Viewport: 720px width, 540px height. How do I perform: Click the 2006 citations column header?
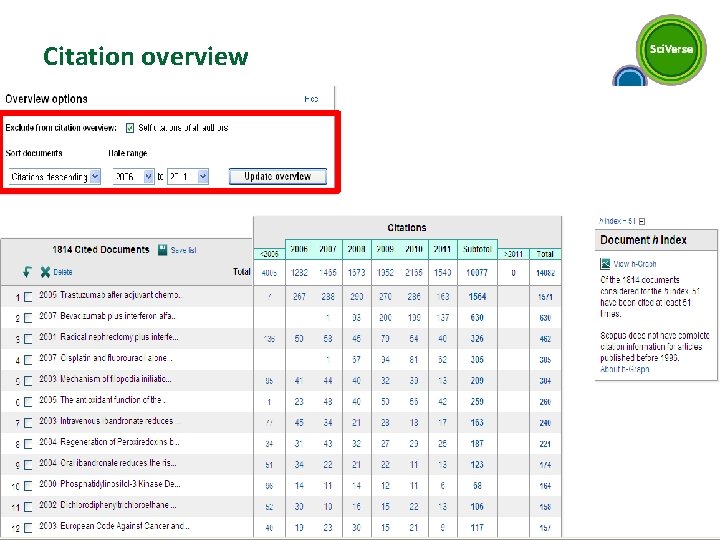(x=299, y=249)
